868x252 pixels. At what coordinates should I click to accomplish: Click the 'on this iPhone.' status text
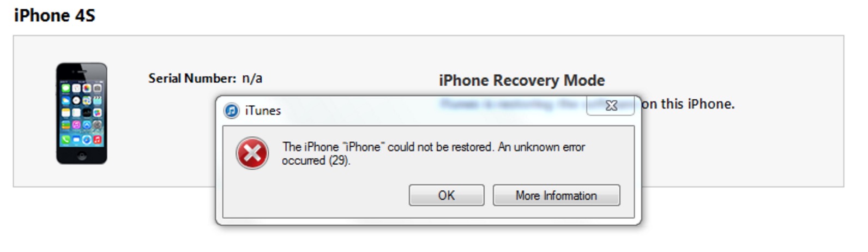coord(688,104)
